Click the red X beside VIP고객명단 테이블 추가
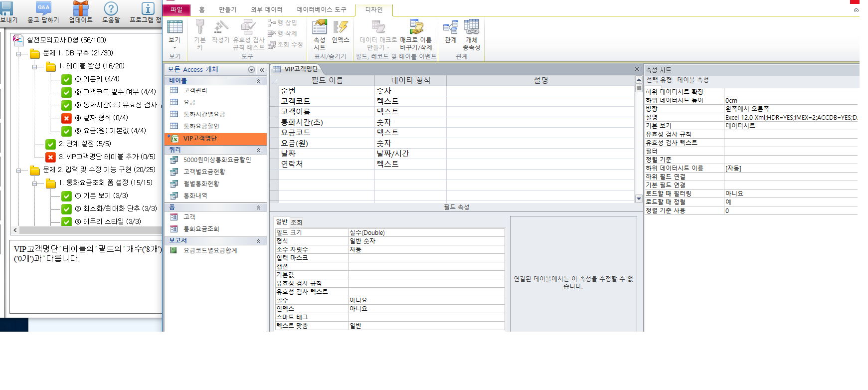The height and width of the screenshot is (390, 868). [50, 157]
